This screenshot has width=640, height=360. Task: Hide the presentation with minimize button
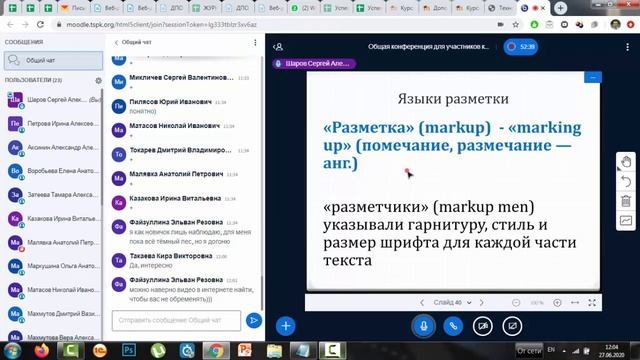coord(593,77)
